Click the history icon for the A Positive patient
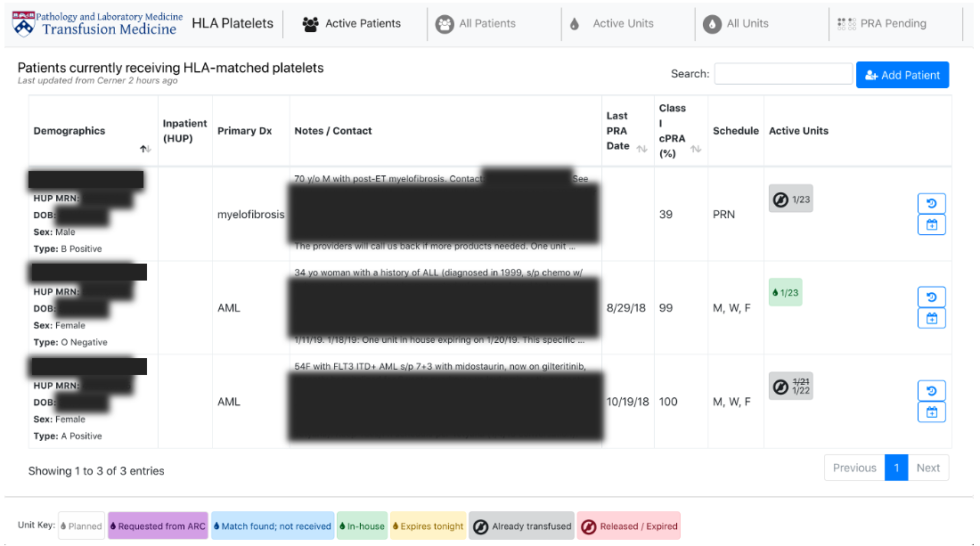 point(931,390)
